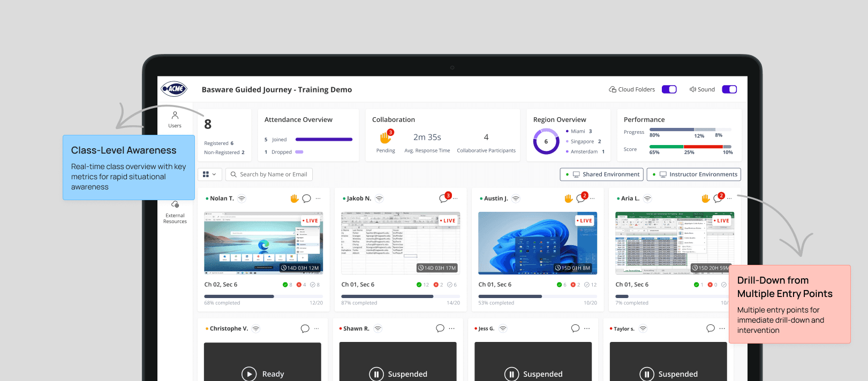The height and width of the screenshot is (381, 868).
Task: Open more options for Shawn R.
Action: point(452,329)
